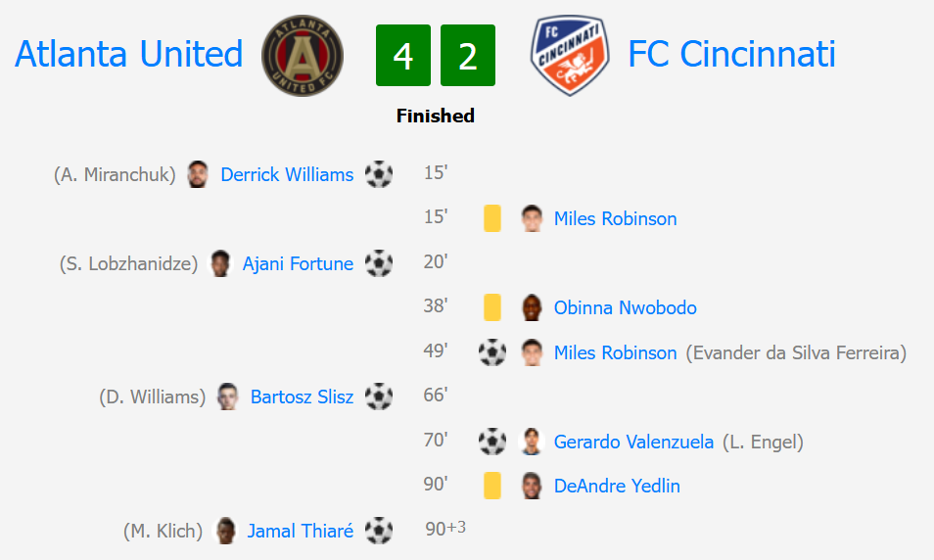The image size is (934, 560).
Task: Open Bartosz Slisz player link
Action: tap(302, 397)
